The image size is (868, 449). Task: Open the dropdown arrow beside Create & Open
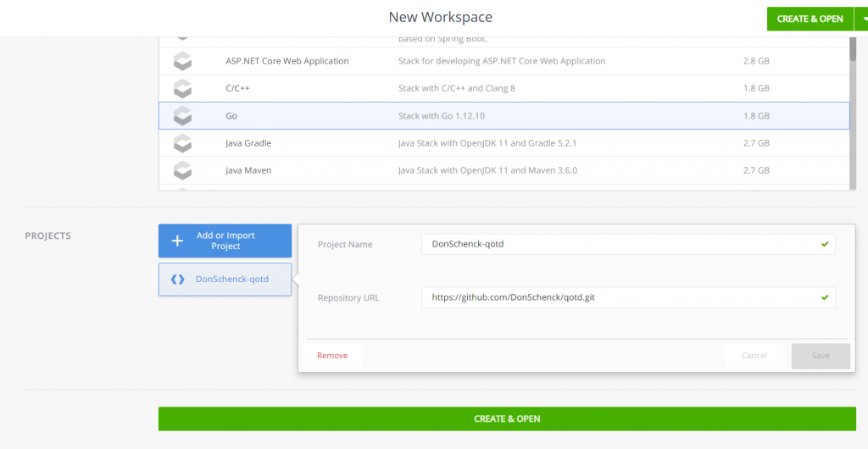862,19
